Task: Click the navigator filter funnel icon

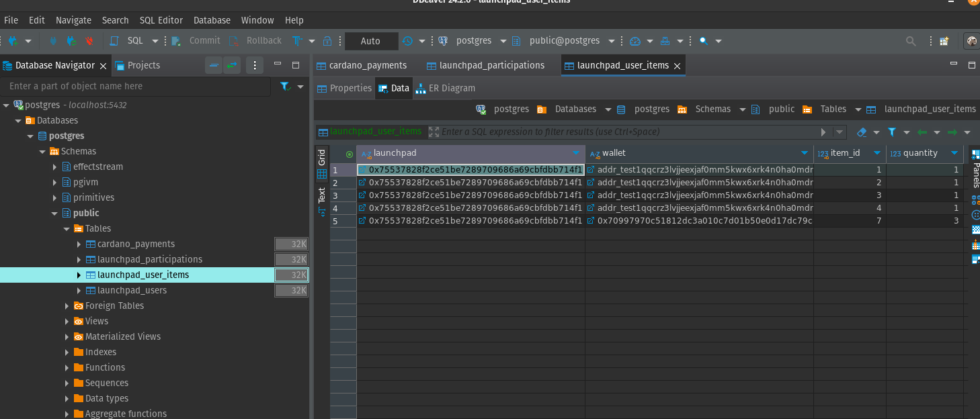Action: tap(285, 86)
